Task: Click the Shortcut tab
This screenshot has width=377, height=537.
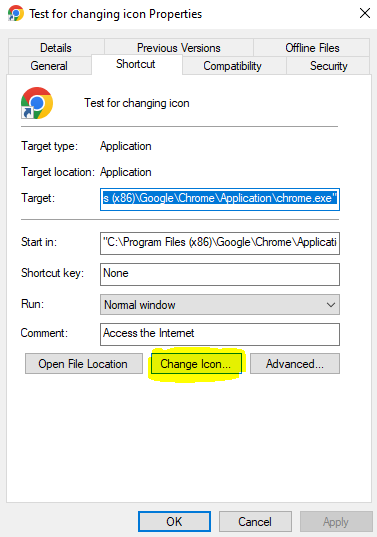Action: click(x=136, y=64)
